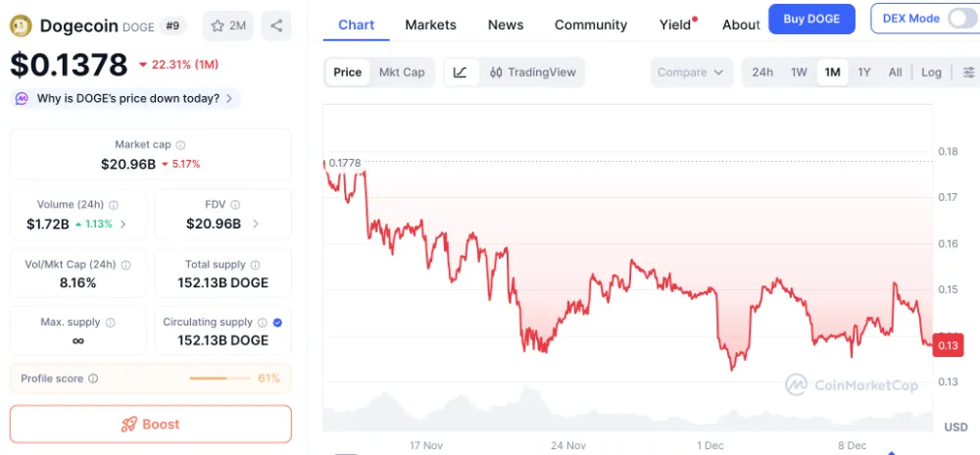Switch chart to Mkt Cap view
Screen dimensions: 980x455
point(402,73)
